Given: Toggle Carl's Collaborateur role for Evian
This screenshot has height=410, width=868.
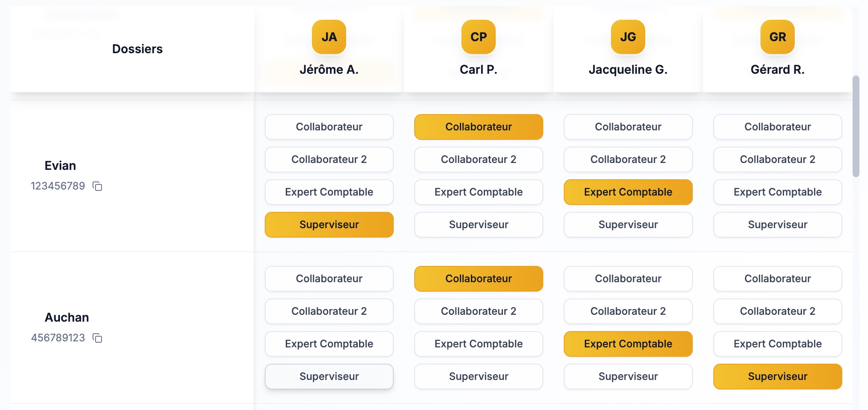Looking at the screenshot, I should (x=479, y=127).
